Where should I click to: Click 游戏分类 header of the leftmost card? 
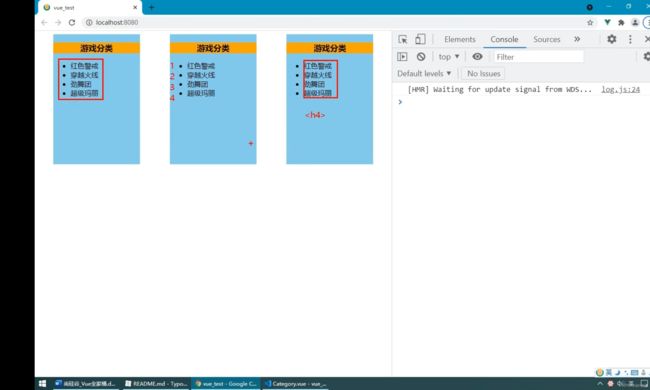click(96, 48)
